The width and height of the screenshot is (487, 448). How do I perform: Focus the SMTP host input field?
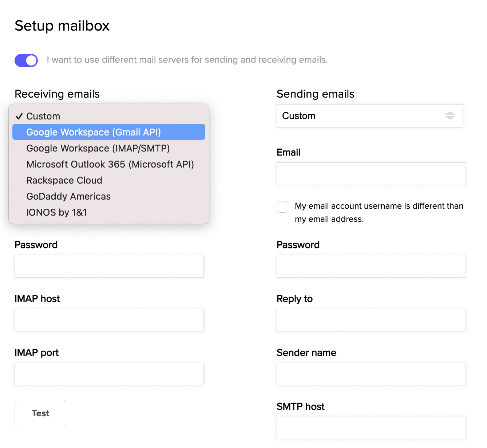coord(371,428)
